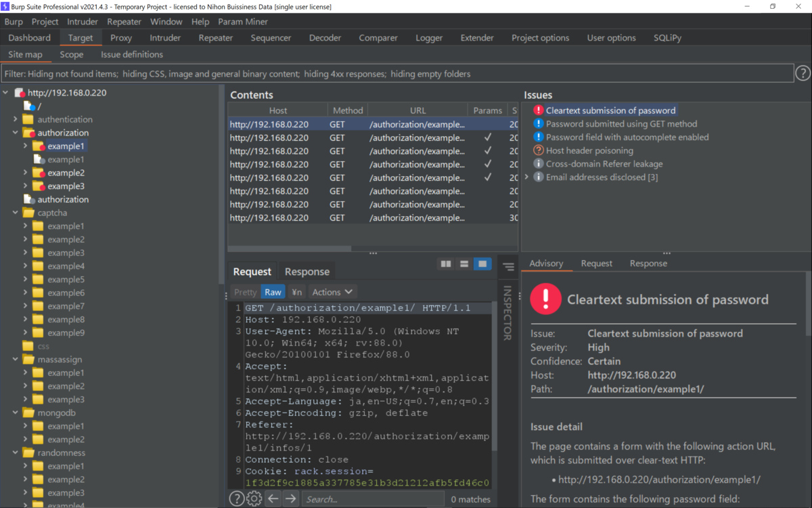Image resolution: width=812 pixels, height=508 pixels.
Task: Click the advisory panel vertical scrollbar
Action: tap(809, 305)
